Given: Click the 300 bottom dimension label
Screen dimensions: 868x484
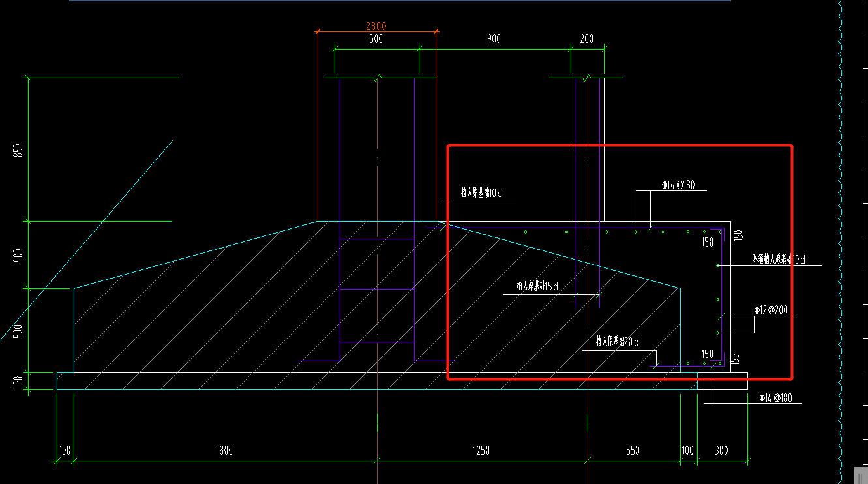Looking at the screenshot, I should pos(722,450).
